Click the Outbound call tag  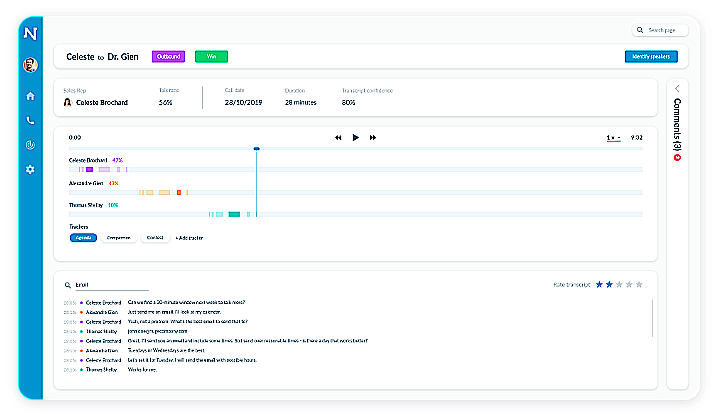click(168, 57)
